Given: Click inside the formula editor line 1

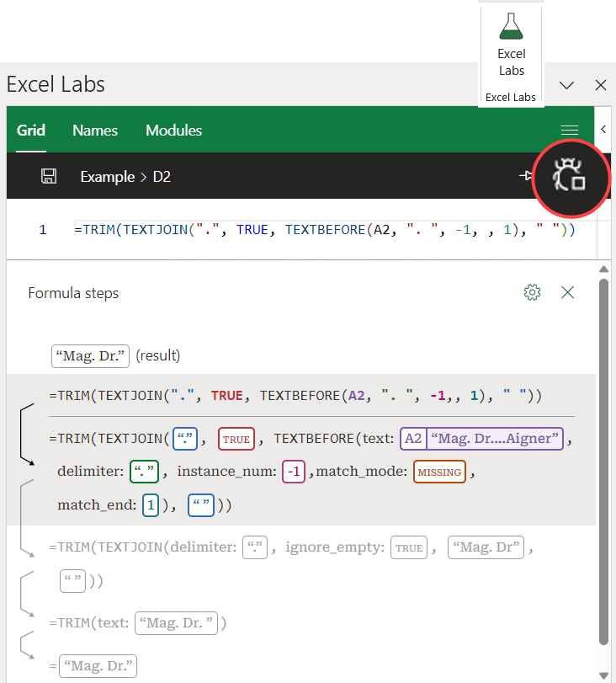Looking at the screenshot, I should [324, 230].
